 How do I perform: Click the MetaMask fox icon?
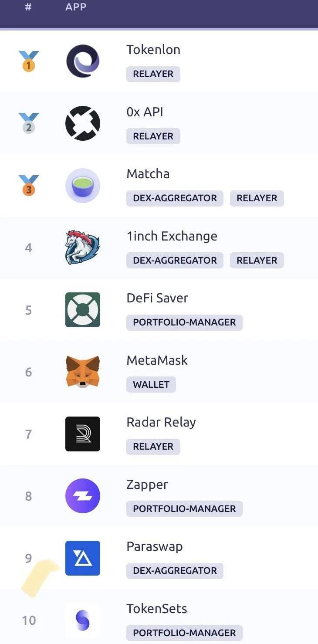83,372
